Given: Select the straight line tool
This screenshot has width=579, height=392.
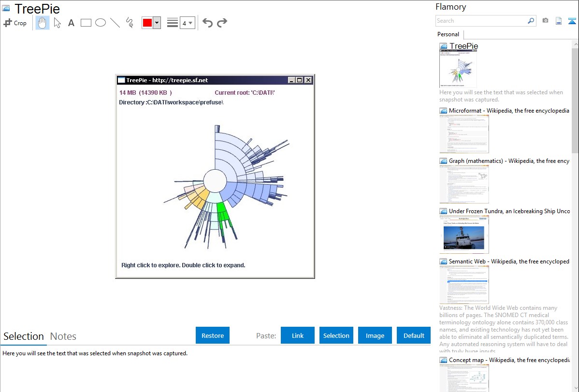Looking at the screenshot, I should [x=115, y=23].
